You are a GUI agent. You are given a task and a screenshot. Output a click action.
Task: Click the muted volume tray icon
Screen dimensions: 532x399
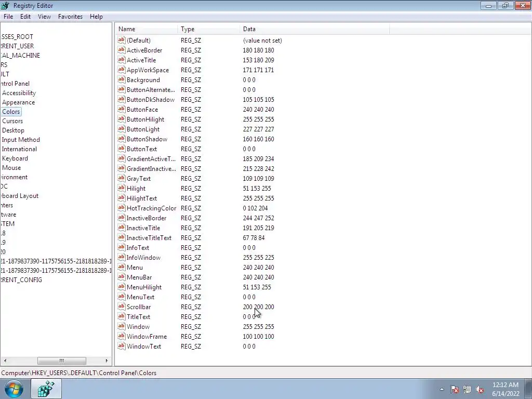(x=480, y=390)
